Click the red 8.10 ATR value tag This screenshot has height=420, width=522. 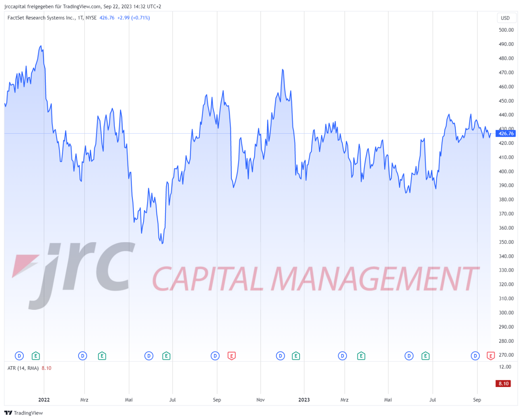tap(504, 384)
